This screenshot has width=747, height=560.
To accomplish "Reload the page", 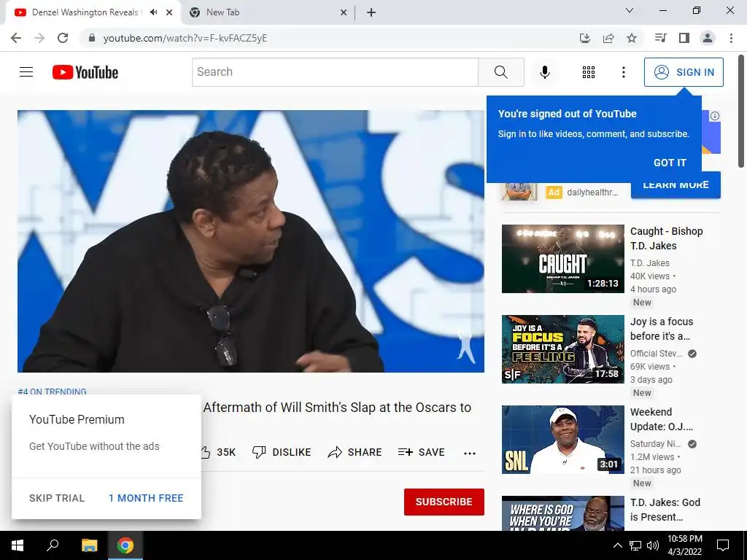I will click(x=63, y=38).
